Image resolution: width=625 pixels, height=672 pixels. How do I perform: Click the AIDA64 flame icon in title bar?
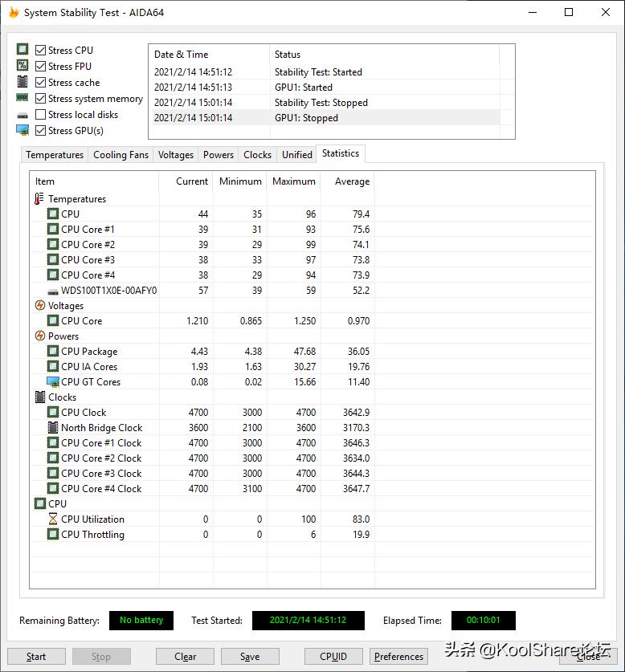click(x=14, y=13)
